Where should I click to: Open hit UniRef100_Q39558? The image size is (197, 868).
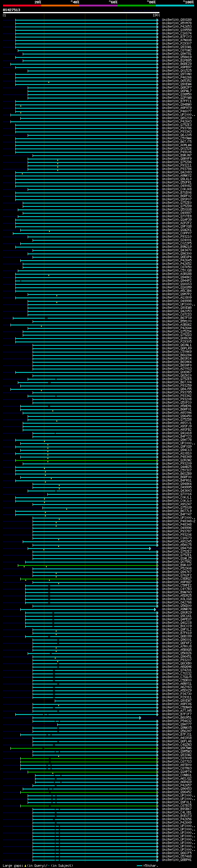(177, 30)
